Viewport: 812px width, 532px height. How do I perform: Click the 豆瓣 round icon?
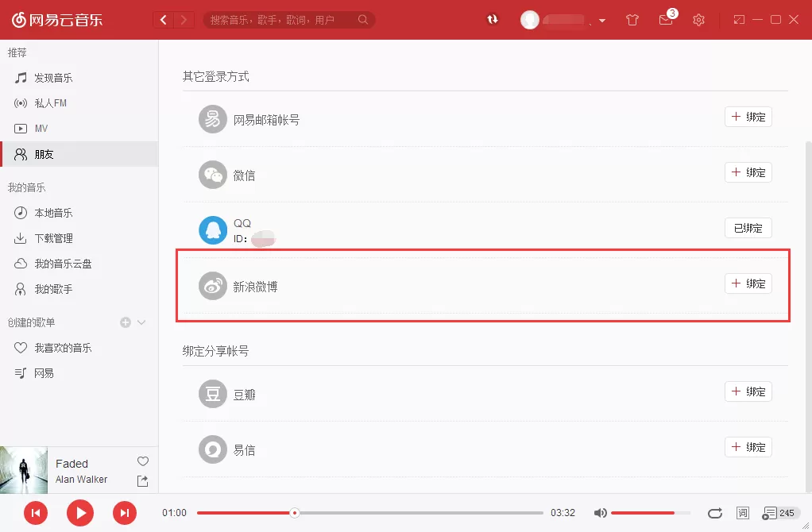(213, 394)
